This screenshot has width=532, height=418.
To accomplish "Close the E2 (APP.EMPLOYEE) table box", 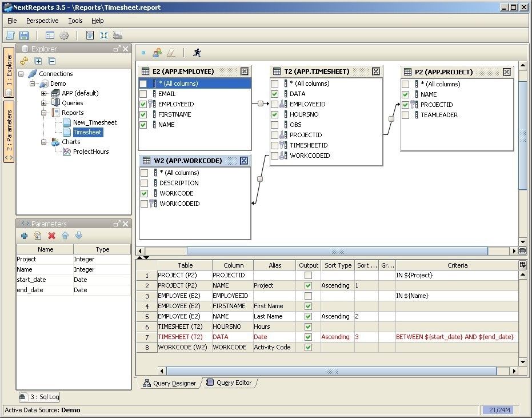I will tap(245, 71).
